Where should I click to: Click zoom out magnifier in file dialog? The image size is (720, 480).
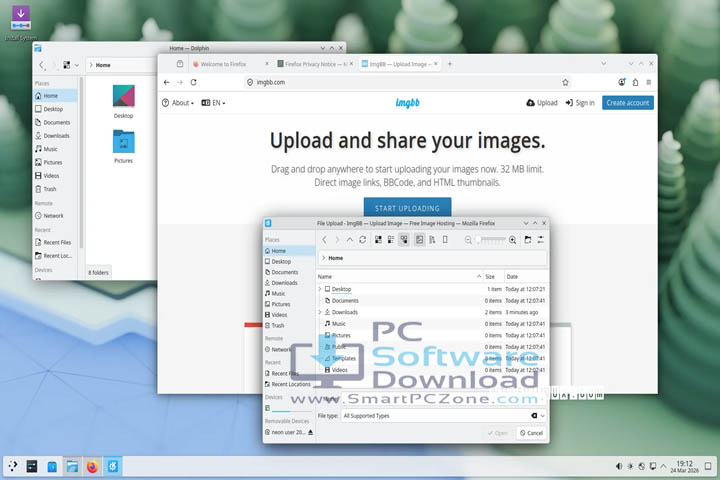click(468, 240)
